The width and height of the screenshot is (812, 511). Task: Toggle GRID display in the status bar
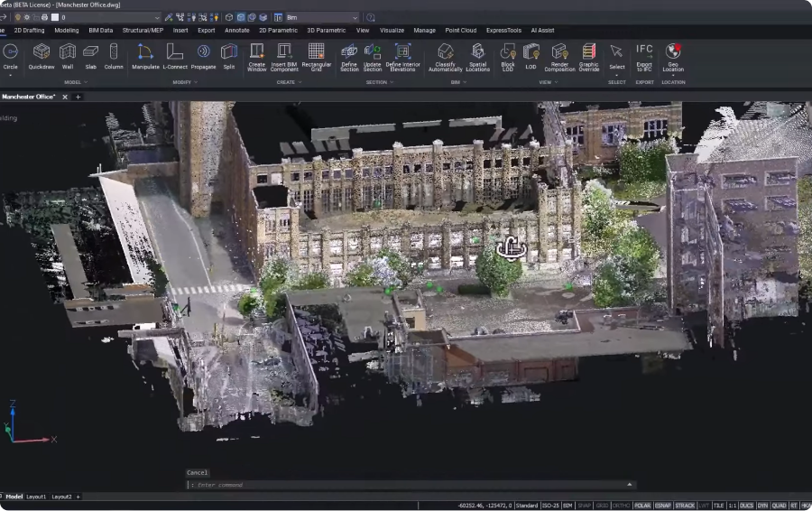click(602, 506)
